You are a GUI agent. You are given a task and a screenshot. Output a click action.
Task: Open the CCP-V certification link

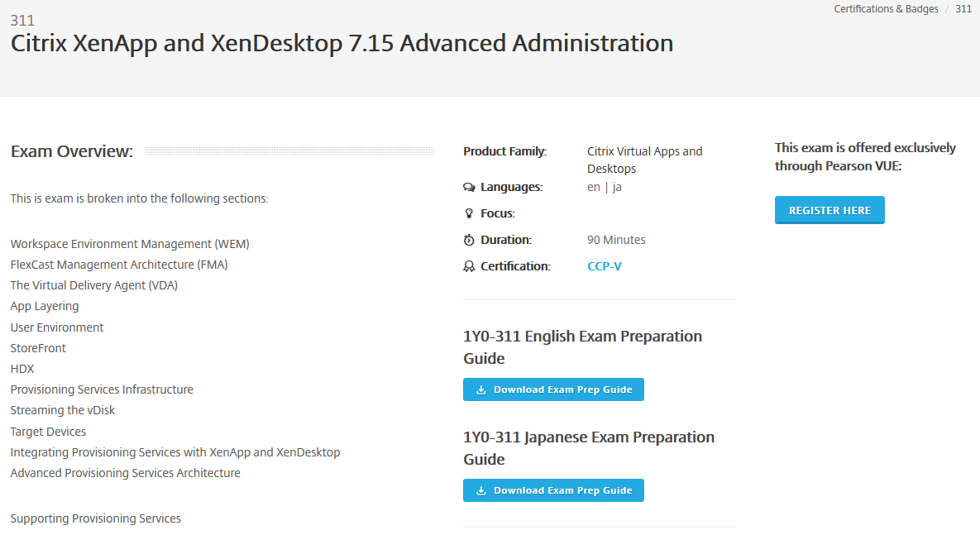coord(605,266)
